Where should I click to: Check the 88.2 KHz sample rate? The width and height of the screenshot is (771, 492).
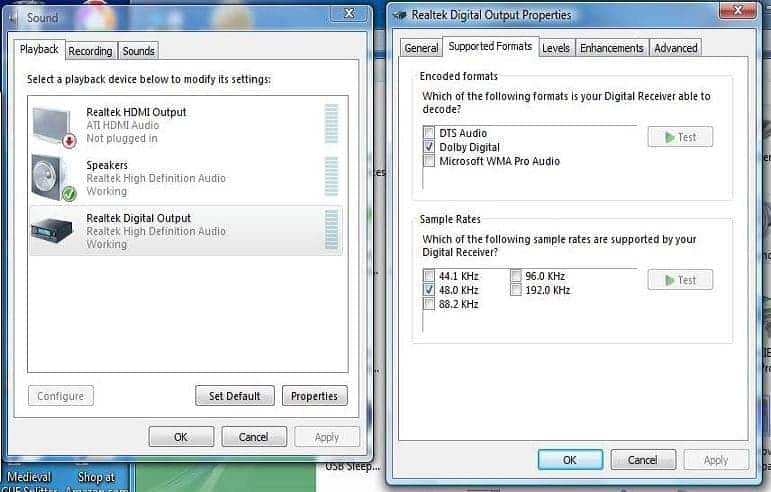click(429, 304)
